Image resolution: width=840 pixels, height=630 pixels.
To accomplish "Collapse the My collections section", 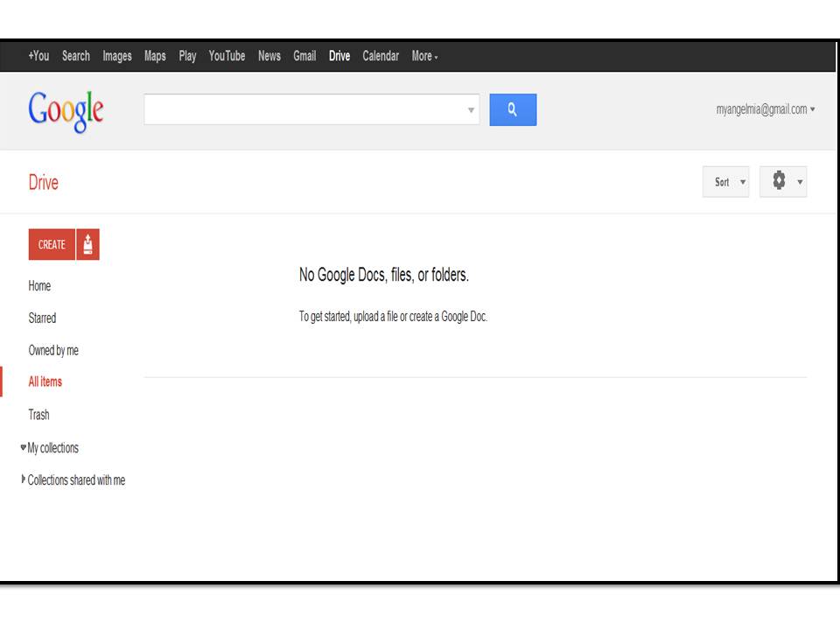I will pos(22,447).
